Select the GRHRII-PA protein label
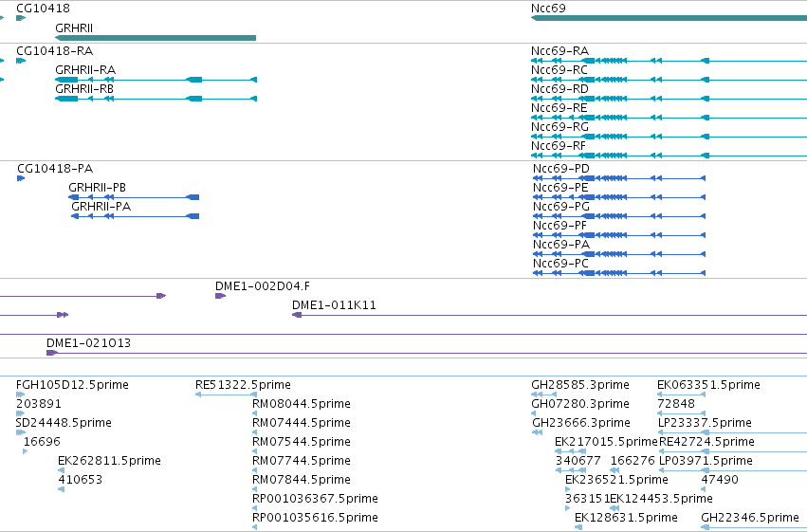This screenshot has width=807, height=532. [x=101, y=207]
